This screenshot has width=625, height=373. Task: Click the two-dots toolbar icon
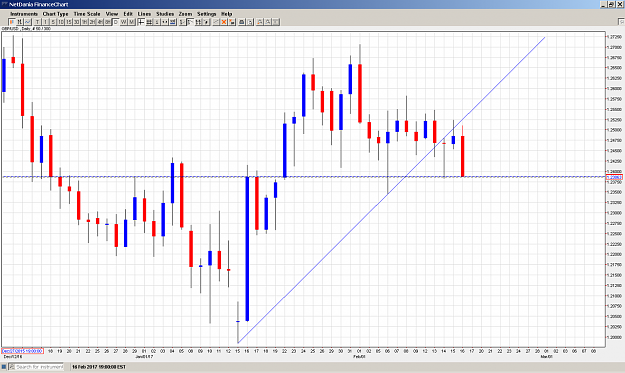tap(165, 22)
